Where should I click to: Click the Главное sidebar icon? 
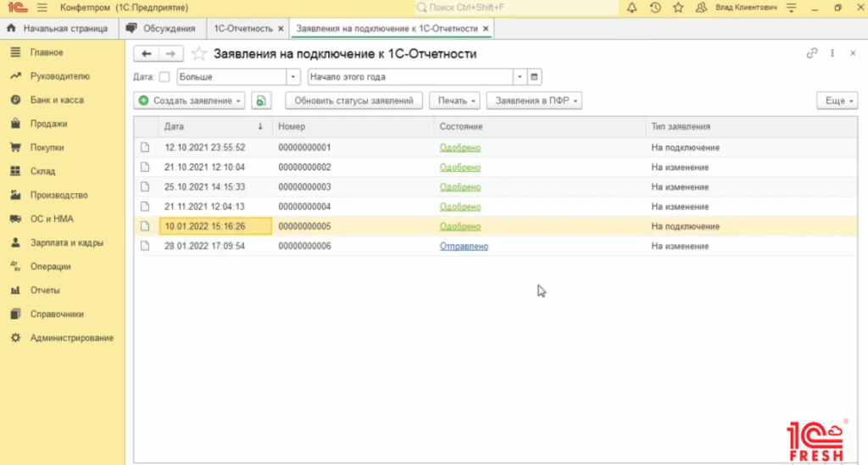coord(15,52)
